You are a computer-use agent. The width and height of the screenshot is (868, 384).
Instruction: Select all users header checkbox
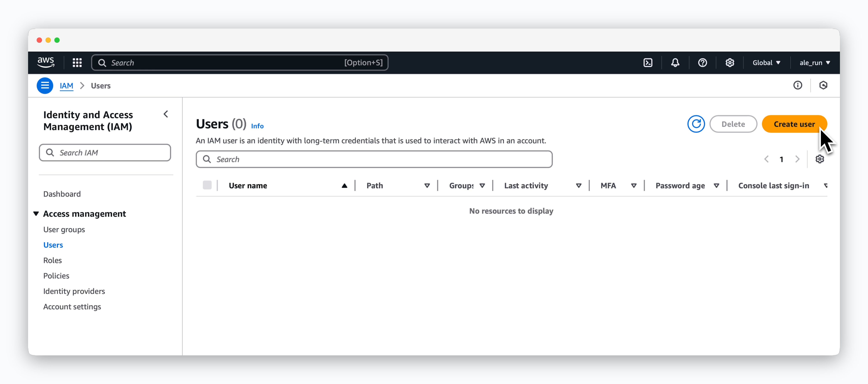pos(207,185)
